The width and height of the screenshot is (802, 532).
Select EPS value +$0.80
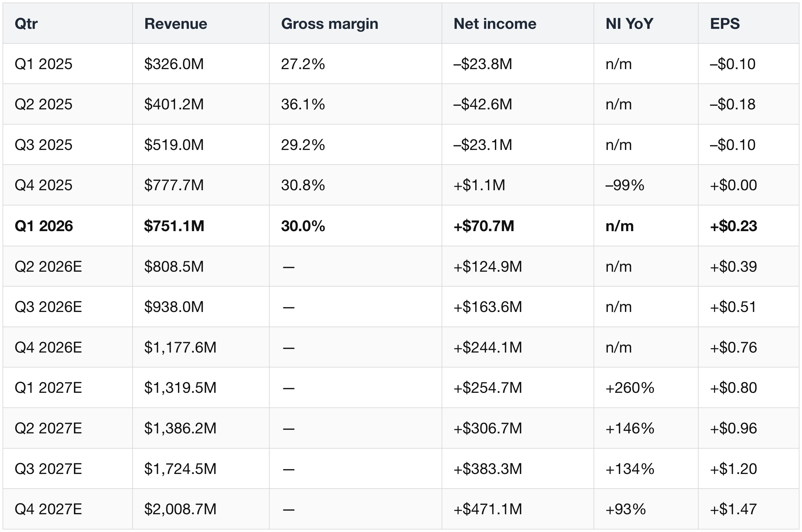click(733, 388)
